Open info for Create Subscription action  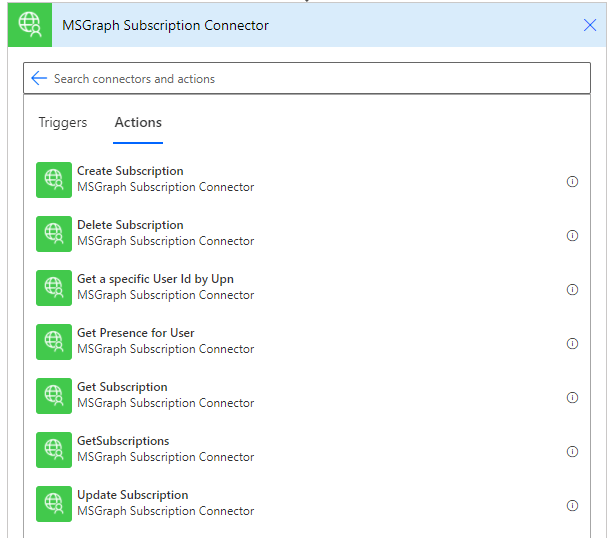click(572, 182)
